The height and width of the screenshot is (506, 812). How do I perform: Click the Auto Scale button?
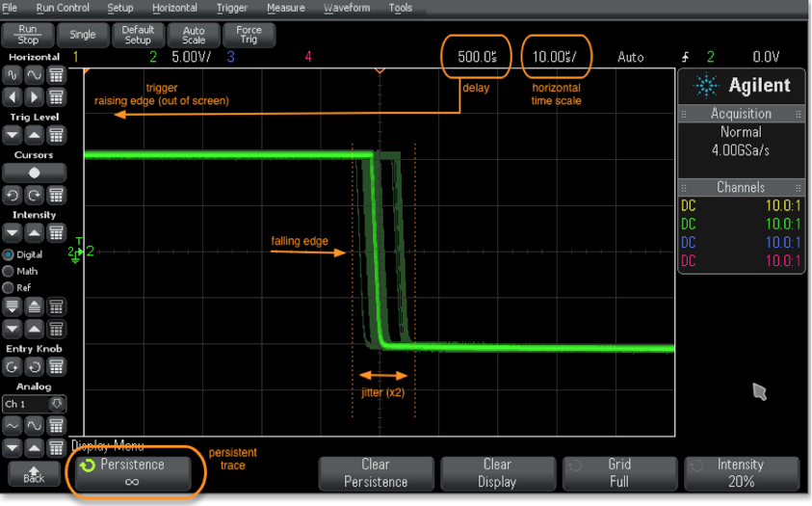[194, 35]
